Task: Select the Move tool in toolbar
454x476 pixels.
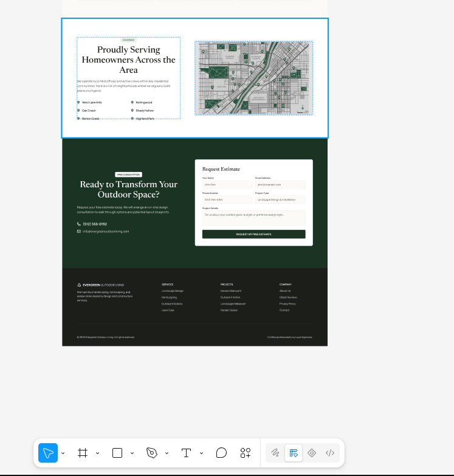Action: pos(48,453)
